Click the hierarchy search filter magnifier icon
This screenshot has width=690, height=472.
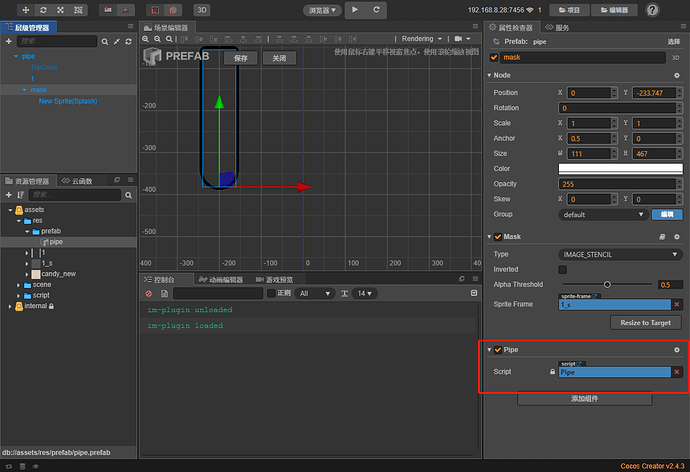click(x=105, y=42)
